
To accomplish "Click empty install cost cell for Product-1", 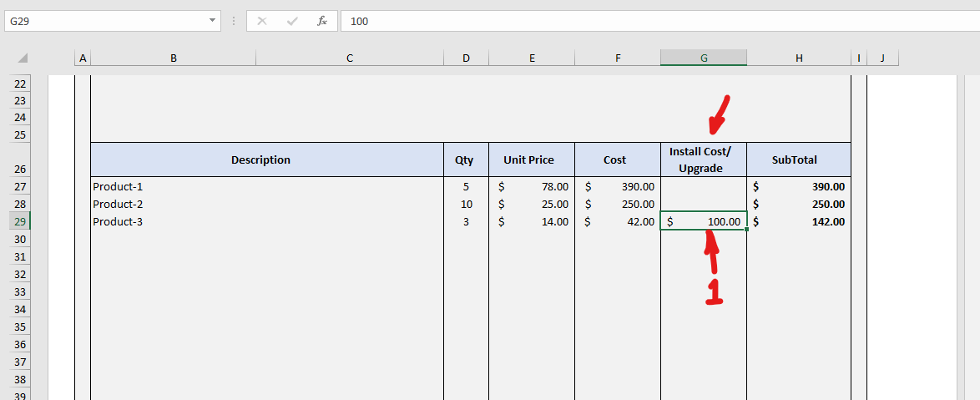I will (x=704, y=186).
